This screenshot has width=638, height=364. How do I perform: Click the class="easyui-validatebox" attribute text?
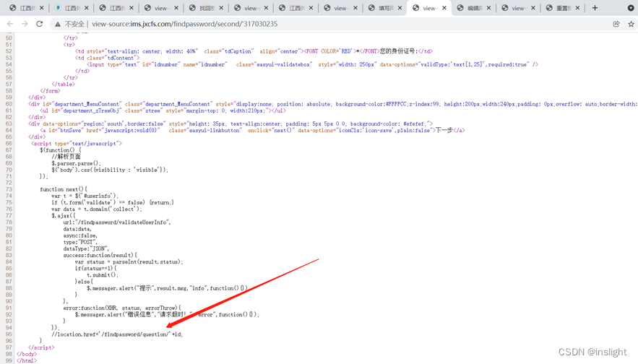[275, 65]
